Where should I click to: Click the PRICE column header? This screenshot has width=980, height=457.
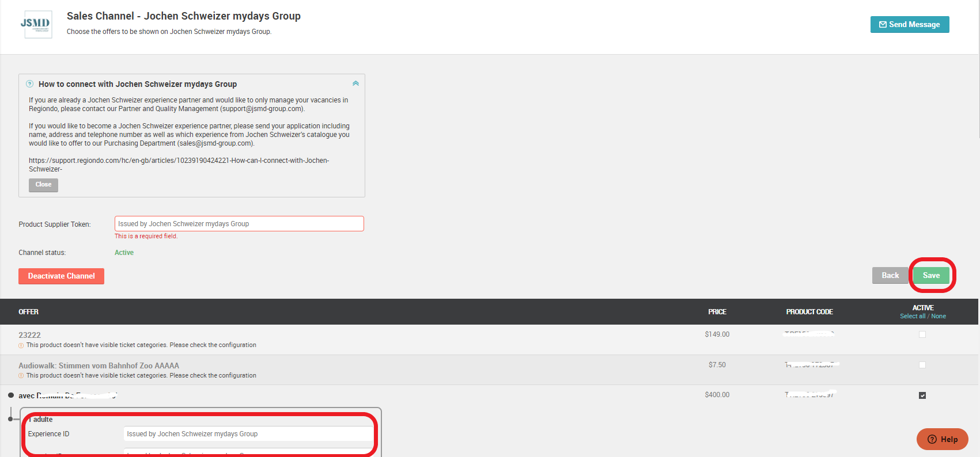point(717,312)
